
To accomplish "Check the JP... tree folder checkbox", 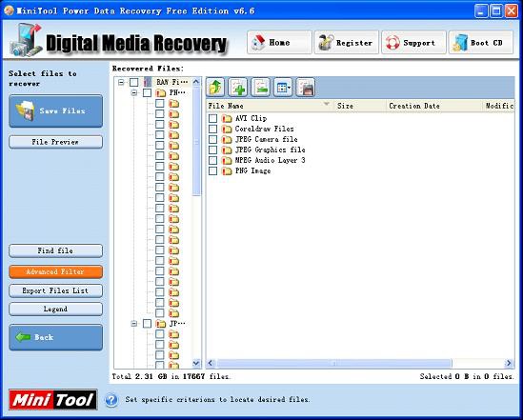I will [x=147, y=324].
